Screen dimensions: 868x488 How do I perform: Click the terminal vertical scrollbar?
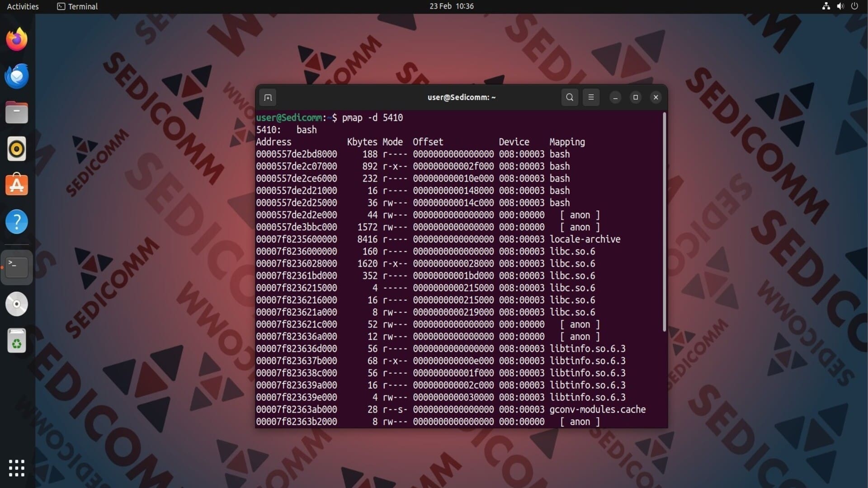pyautogui.click(x=664, y=221)
